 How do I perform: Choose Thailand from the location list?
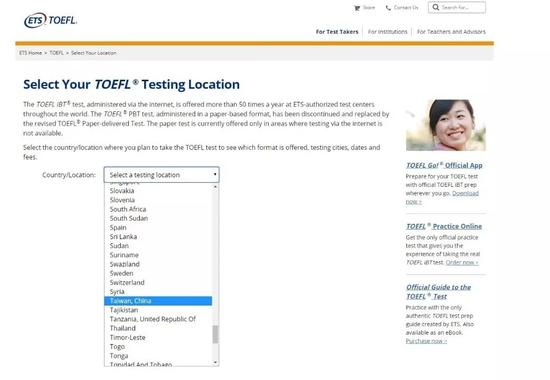[x=158, y=328]
